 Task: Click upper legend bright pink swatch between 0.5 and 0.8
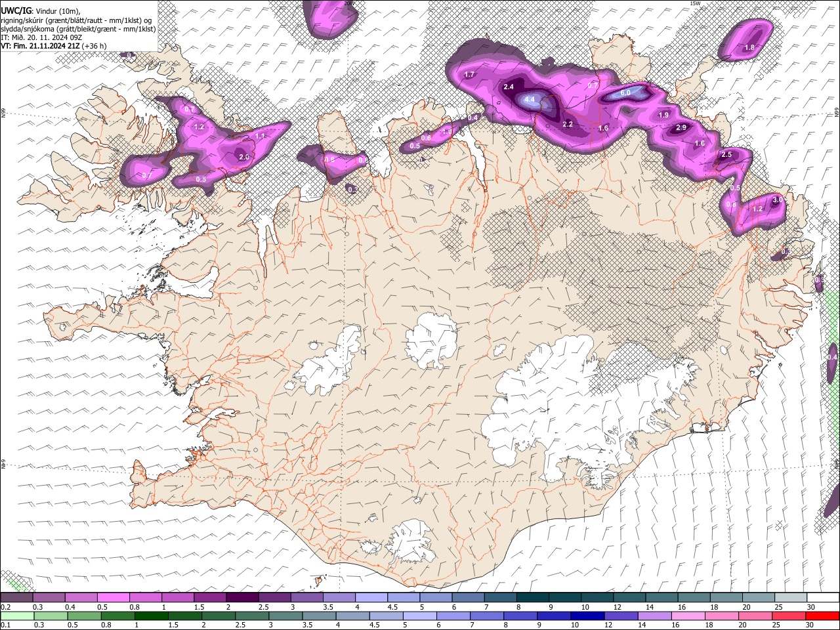click(x=114, y=598)
